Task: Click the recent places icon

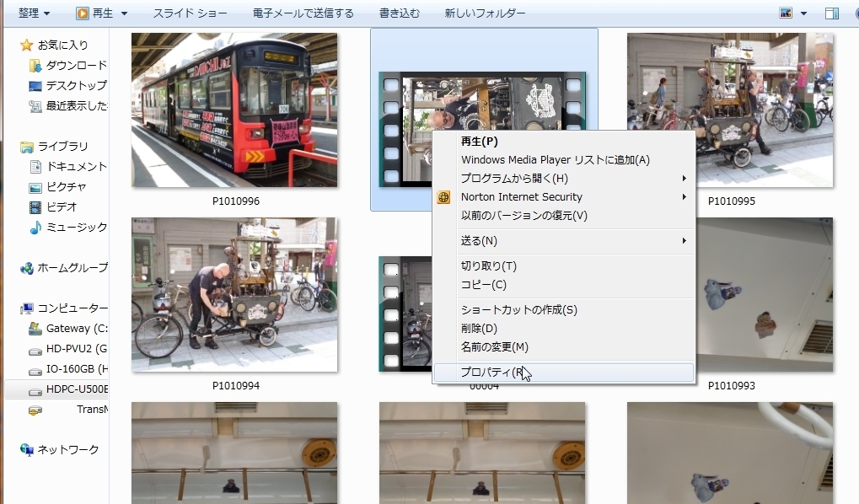Action: 35,106
